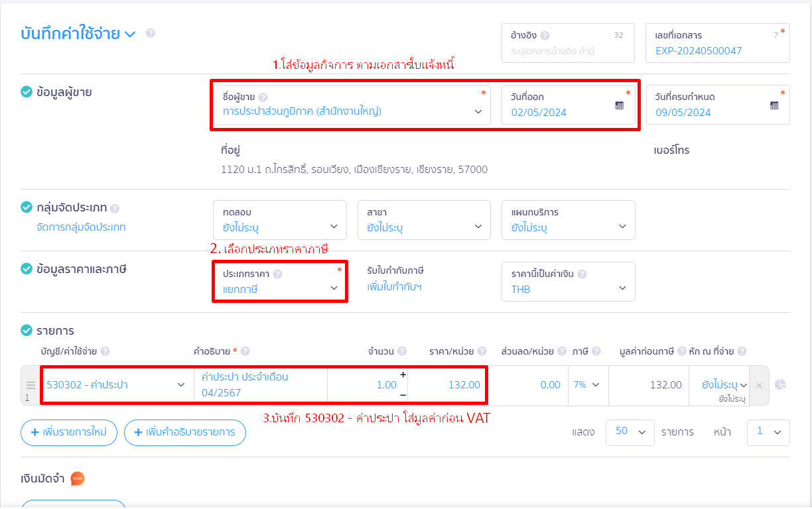This screenshot has width=812, height=509.
Task: Increase quantity with the plus stepper
Action: pyautogui.click(x=403, y=374)
